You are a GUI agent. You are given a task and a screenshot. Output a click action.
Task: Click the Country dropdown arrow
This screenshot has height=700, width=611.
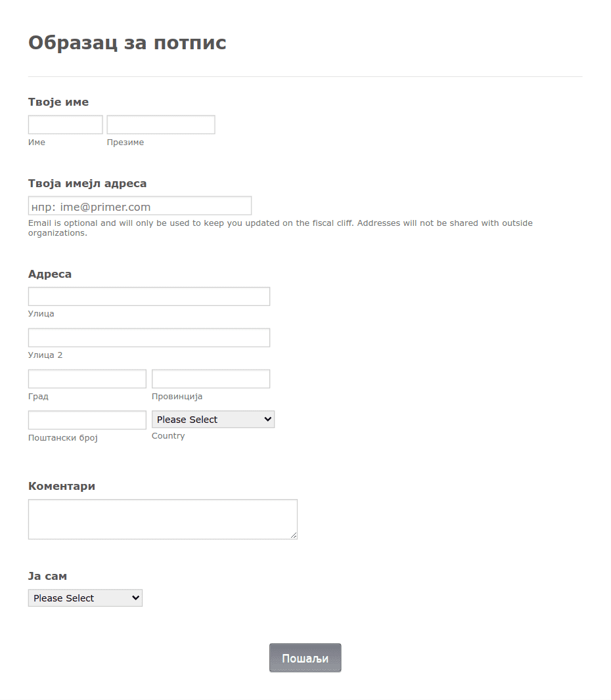click(x=267, y=419)
